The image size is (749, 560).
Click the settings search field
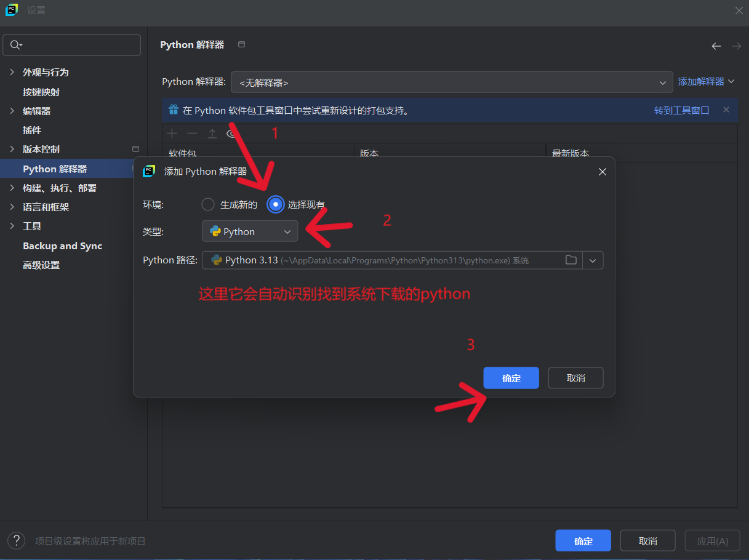coord(72,45)
